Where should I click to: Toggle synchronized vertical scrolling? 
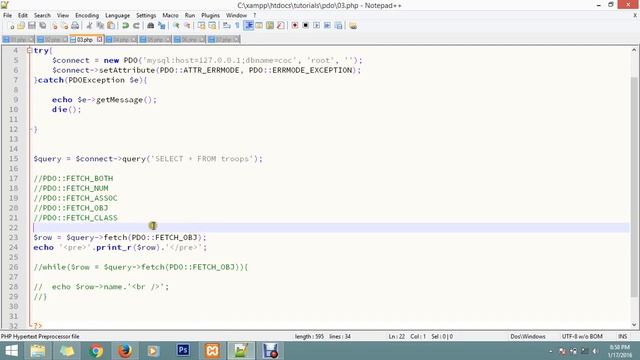point(202,26)
